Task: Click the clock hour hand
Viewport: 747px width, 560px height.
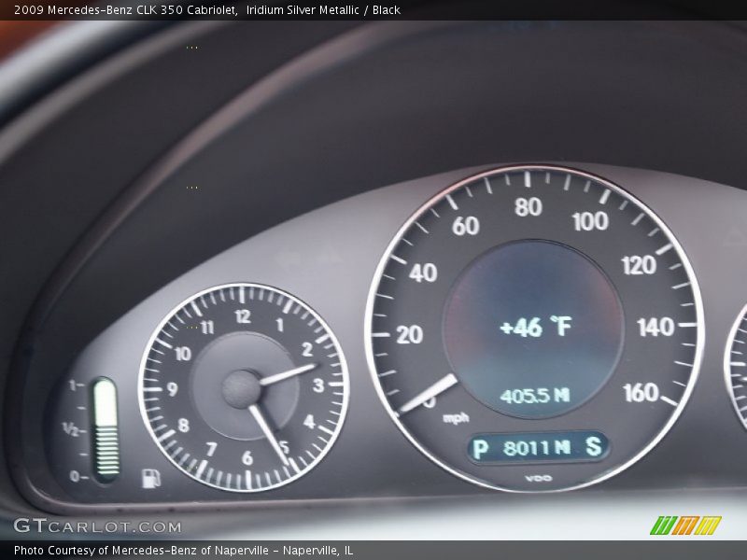Action: tap(289, 374)
